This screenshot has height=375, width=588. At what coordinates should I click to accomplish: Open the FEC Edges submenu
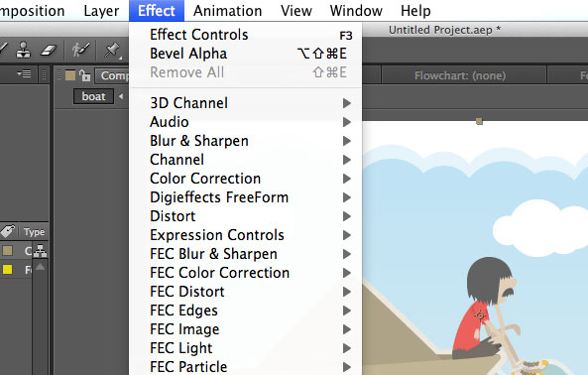(246, 311)
